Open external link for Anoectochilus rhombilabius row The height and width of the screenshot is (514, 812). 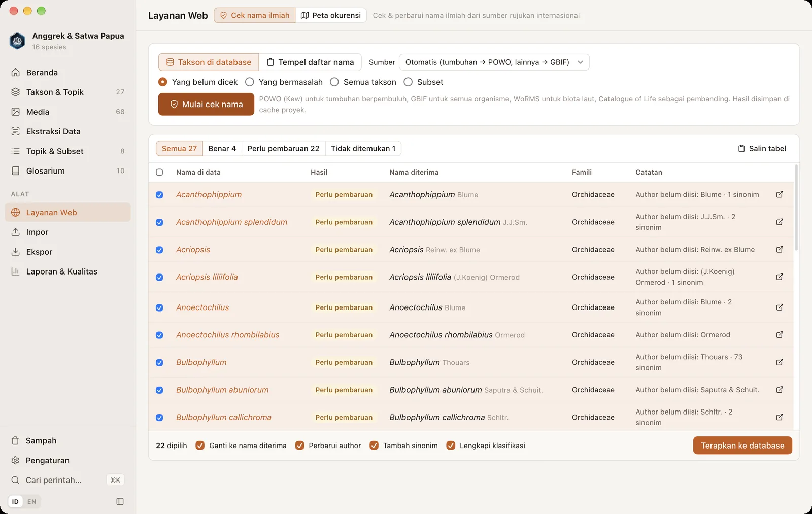(x=780, y=335)
